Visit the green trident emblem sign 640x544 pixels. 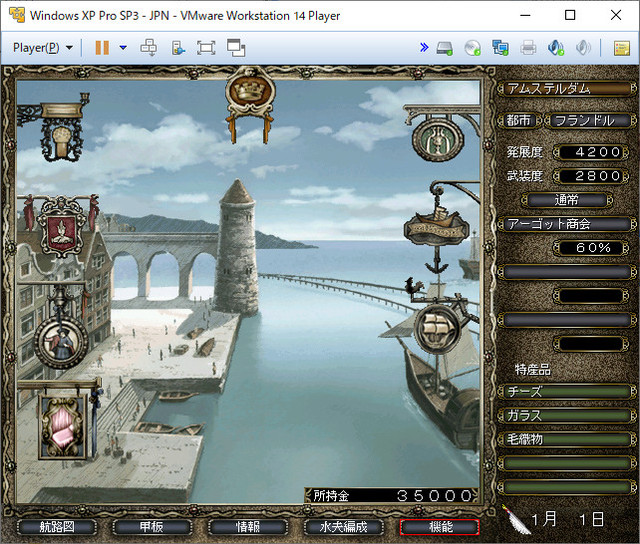coord(438,140)
